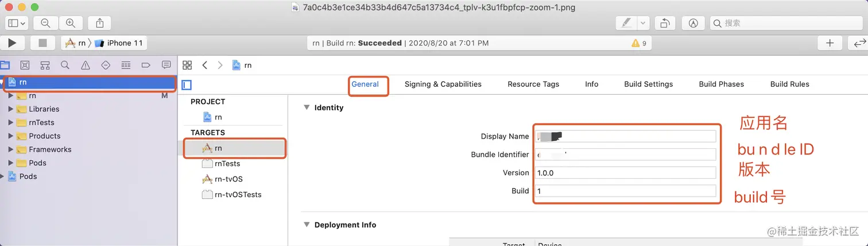Click the Version input field
The height and width of the screenshot is (246, 868).
click(x=626, y=173)
